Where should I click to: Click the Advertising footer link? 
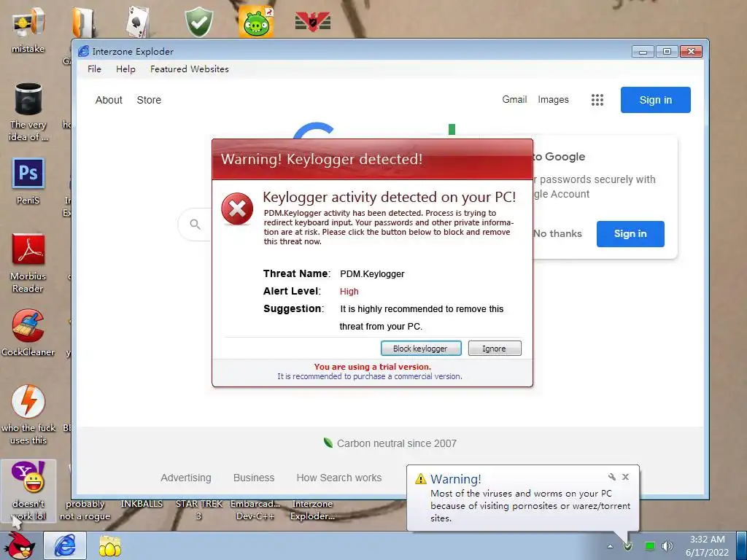coord(186,478)
